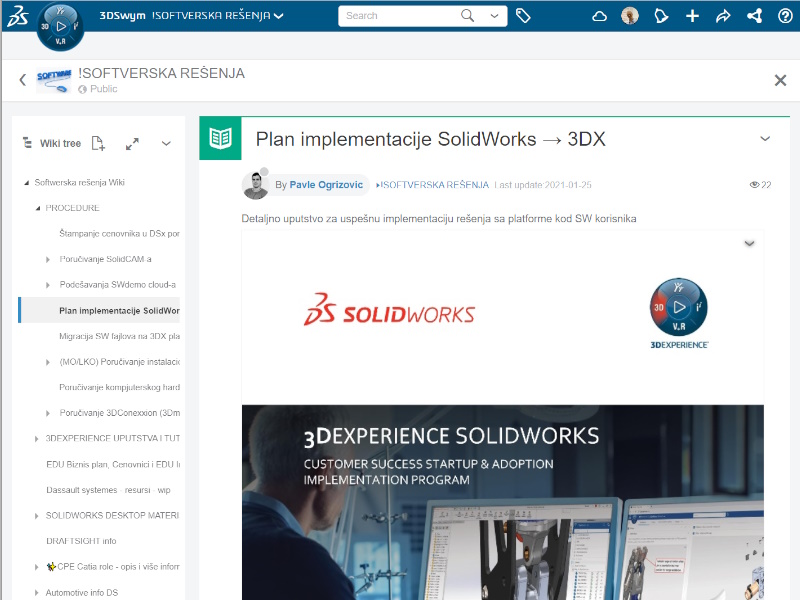Go back using the left arrow
Image resolution: width=800 pixels, height=600 pixels.
pos(22,80)
